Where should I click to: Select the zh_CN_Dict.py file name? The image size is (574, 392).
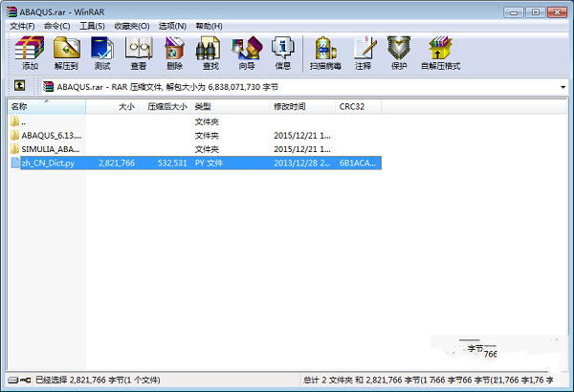click(48, 163)
